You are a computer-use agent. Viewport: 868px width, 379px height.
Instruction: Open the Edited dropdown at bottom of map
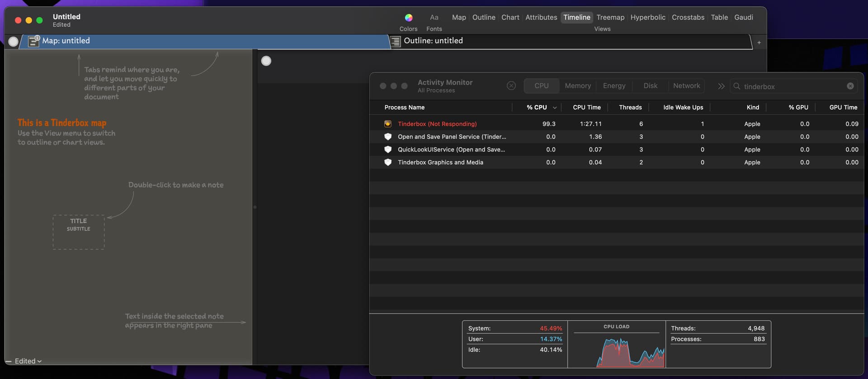point(28,361)
